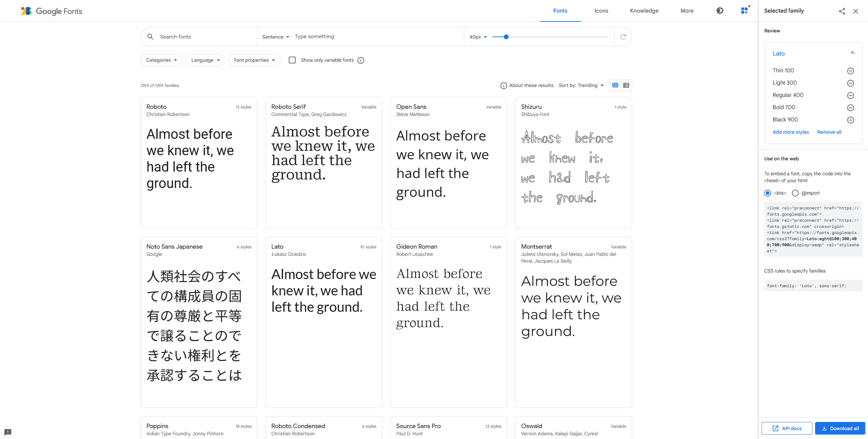The height and width of the screenshot is (439, 868).
Task: Open the Oswald font card
Action: coord(574,428)
